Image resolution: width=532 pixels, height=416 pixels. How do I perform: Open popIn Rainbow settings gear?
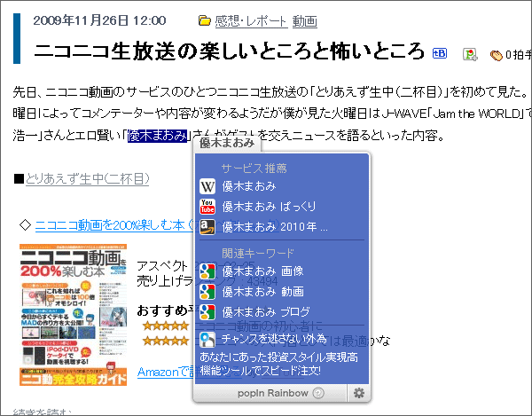(x=359, y=393)
